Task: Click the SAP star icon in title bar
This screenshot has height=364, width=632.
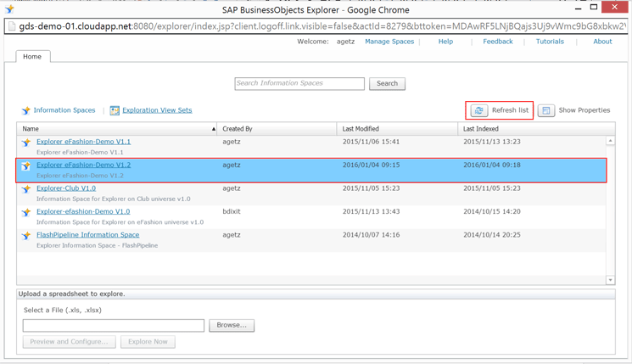Action: (x=9, y=8)
